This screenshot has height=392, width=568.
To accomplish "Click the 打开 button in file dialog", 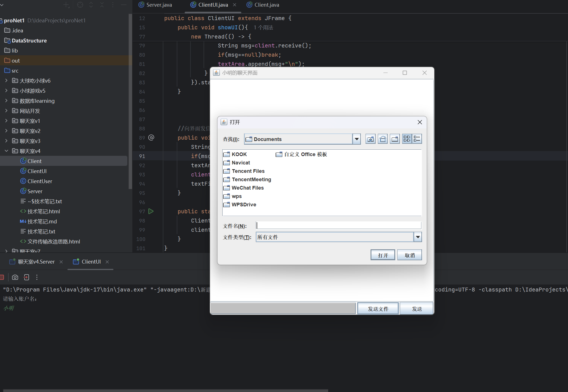I will coord(383,255).
